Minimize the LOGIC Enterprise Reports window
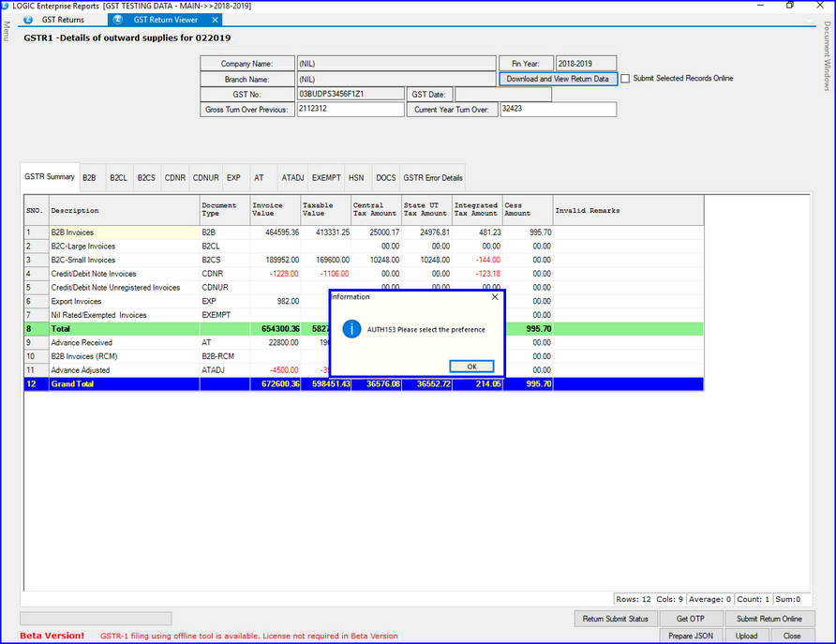Image resolution: width=836 pixels, height=644 pixels. [x=760, y=6]
